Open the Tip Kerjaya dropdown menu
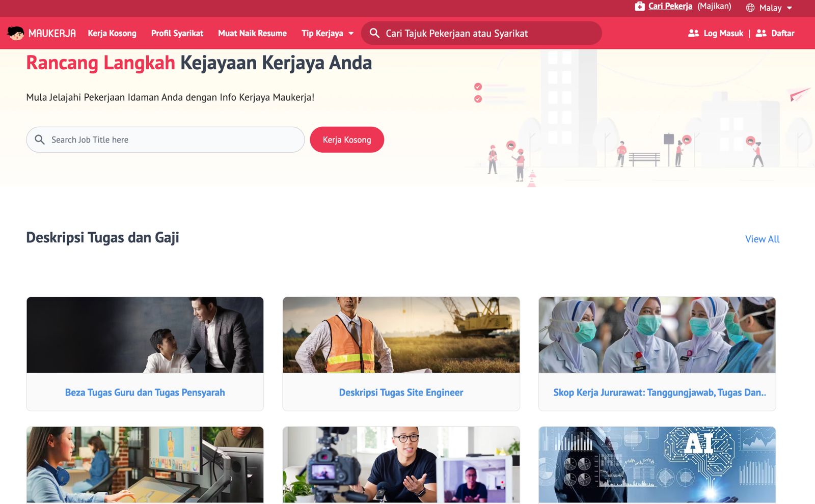 (327, 33)
